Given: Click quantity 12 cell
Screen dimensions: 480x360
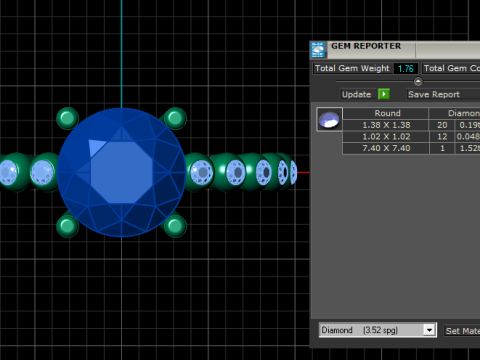Looking at the screenshot, I should (442, 137).
